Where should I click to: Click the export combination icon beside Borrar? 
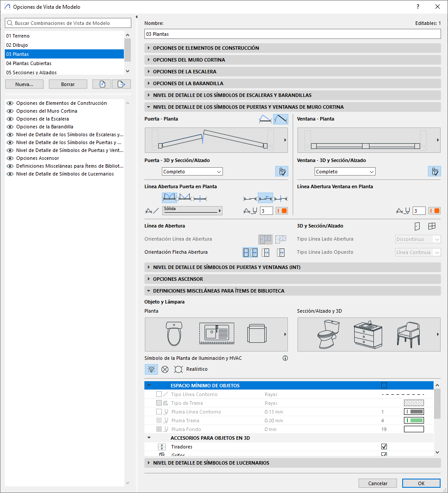coord(121,84)
